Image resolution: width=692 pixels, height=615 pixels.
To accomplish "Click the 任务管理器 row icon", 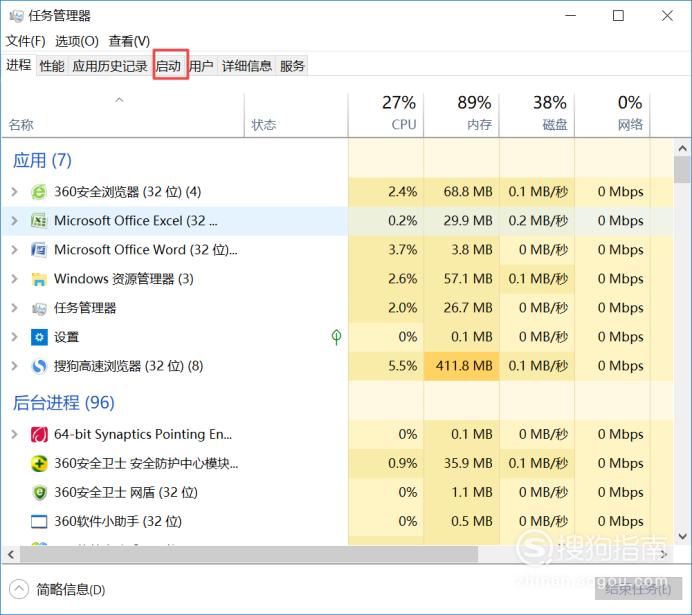I will click(x=39, y=308).
